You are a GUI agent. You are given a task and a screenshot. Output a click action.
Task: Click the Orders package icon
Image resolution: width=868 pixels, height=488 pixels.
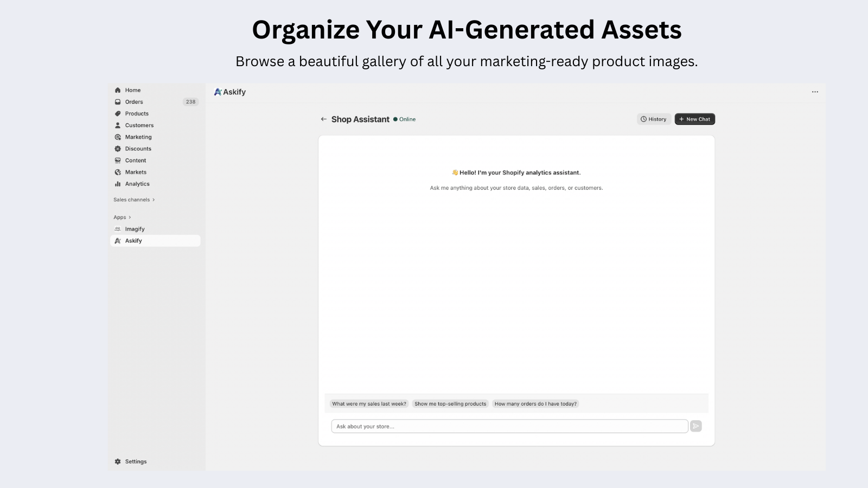pos(117,101)
